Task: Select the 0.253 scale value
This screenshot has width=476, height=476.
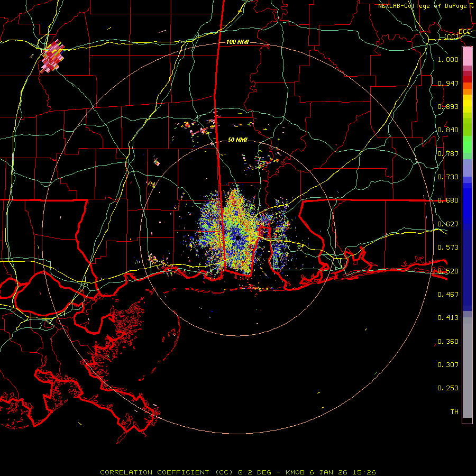Action: click(x=448, y=388)
